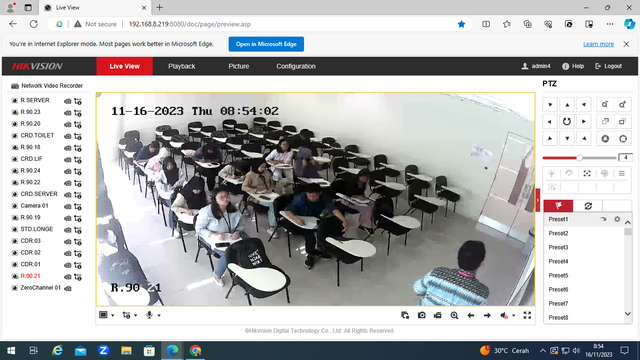Screen dimensions: 640x360
Task: Open PTZ menu icon
Action: pyautogui.click(x=622, y=173)
